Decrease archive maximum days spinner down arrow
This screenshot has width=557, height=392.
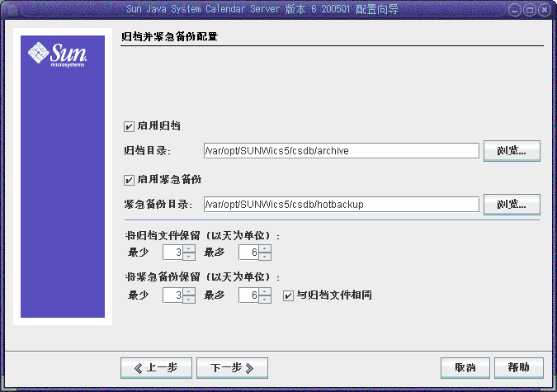265,256
